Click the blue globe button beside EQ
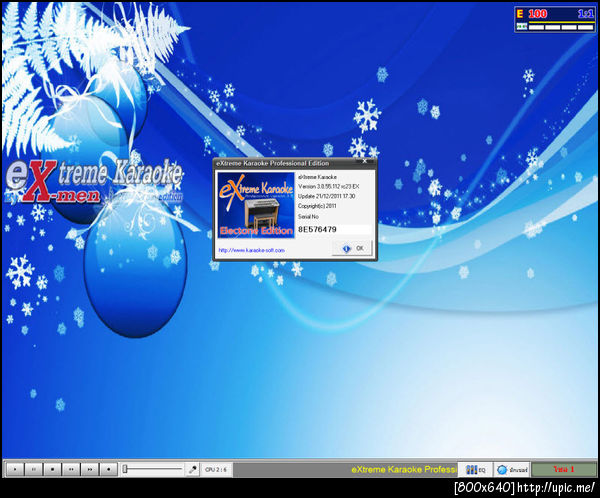Screen dimensions: 600x498 pos(512,469)
